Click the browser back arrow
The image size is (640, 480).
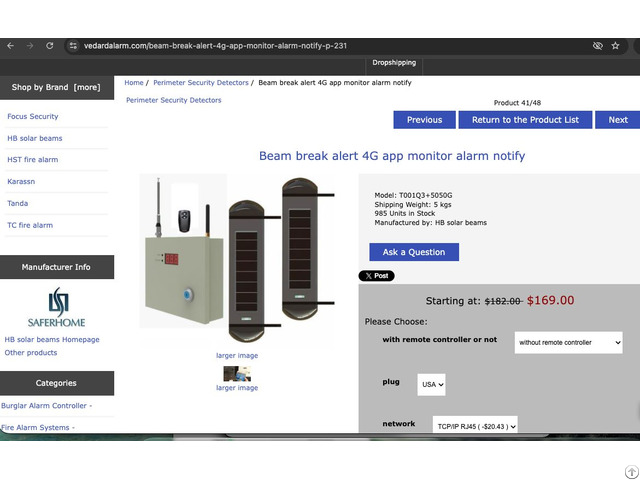[11, 46]
